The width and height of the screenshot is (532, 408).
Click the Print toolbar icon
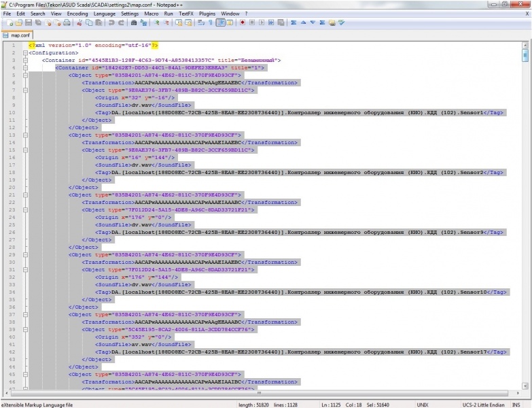tap(67, 22)
